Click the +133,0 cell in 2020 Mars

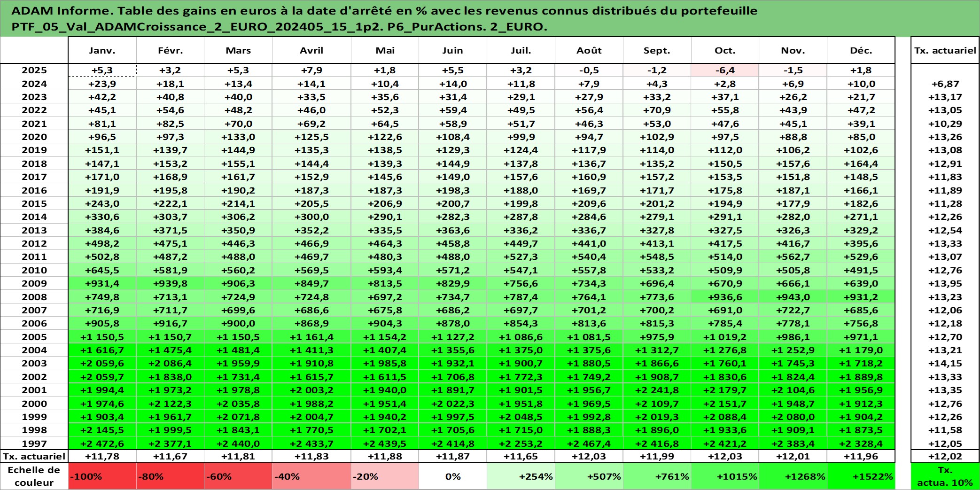238,137
